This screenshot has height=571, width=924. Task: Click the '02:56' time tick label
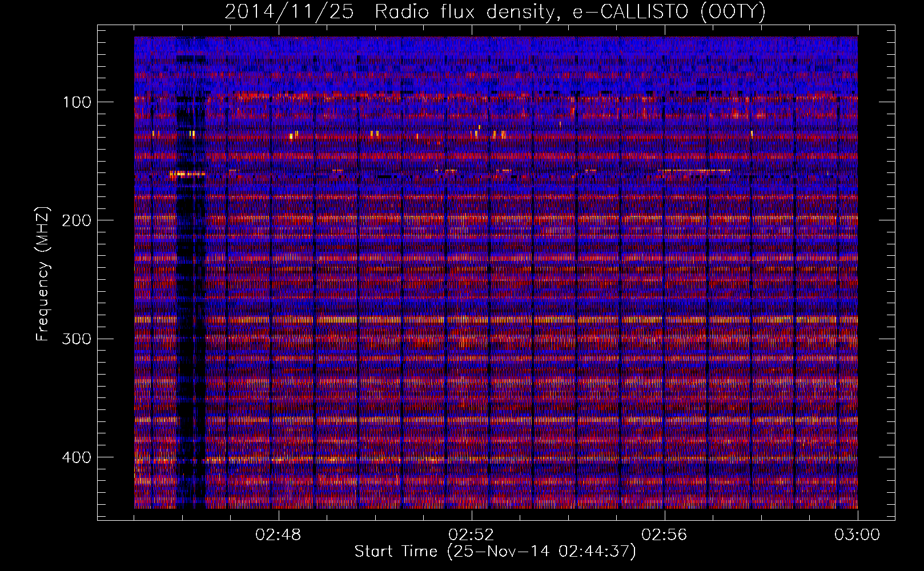[665, 535]
